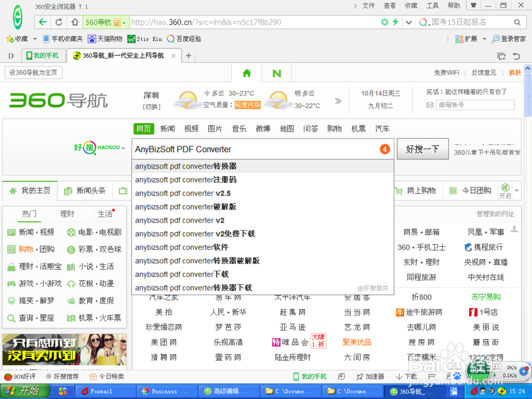Switch to 新闻头条 tab
Screen dimensions: 532x399
[85, 190]
